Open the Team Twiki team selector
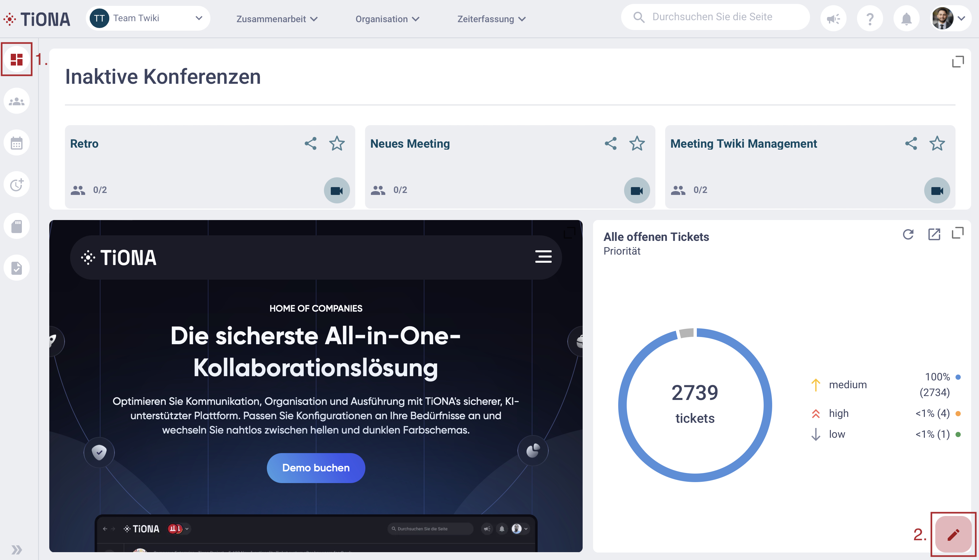979x560 pixels. (148, 18)
